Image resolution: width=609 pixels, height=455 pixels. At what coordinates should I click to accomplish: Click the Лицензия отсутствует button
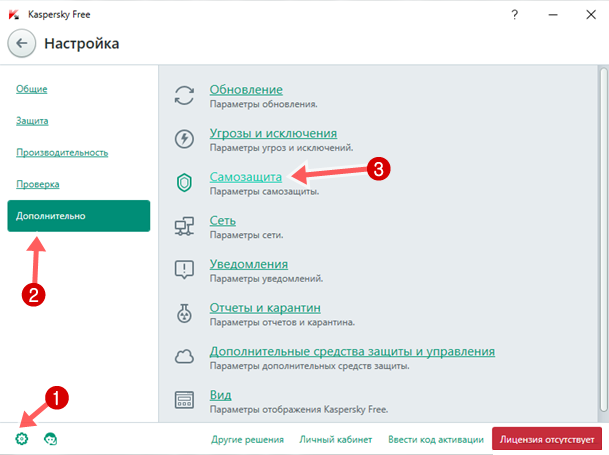547,439
